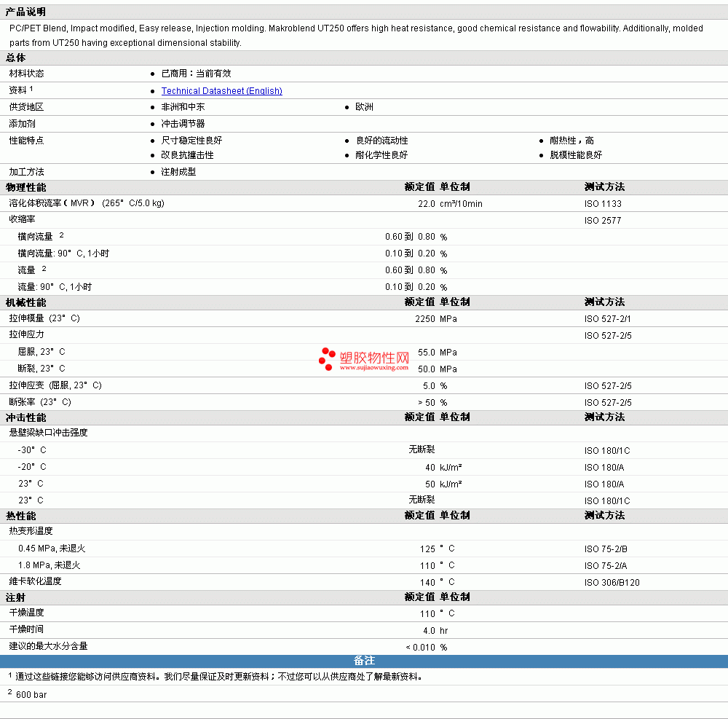Select the 维卡软化温度 row label
Image resolution: width=728 pixels, height=719 pixels.
tap(35, 581)
